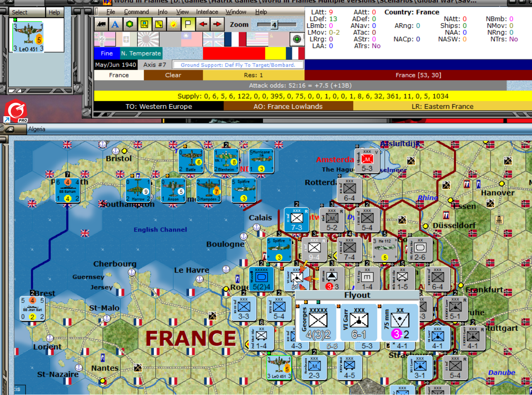Toggle the yellow unit counter toolbar button

point(144,24)
